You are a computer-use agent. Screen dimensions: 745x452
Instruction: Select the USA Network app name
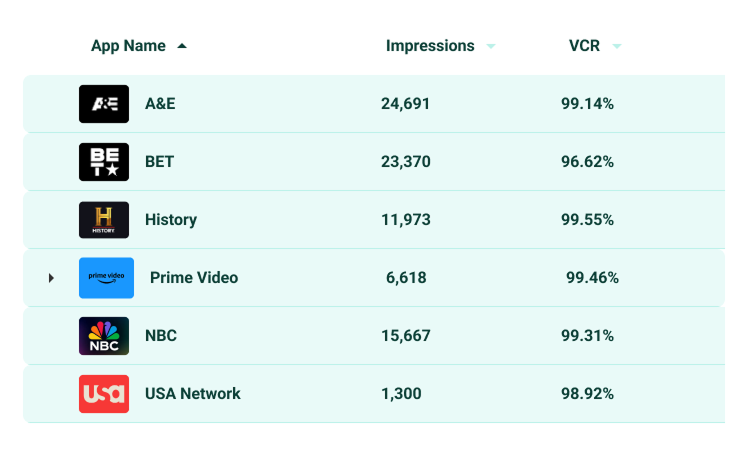[x=193, y=394]
